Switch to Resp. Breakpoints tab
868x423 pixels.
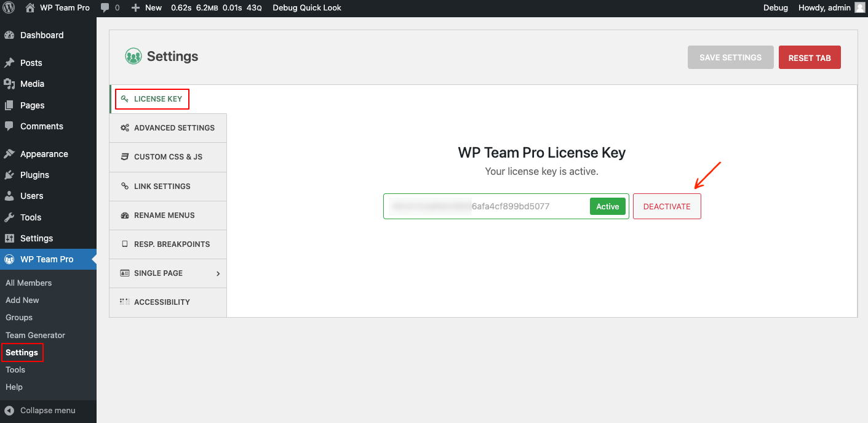(168, 244)
